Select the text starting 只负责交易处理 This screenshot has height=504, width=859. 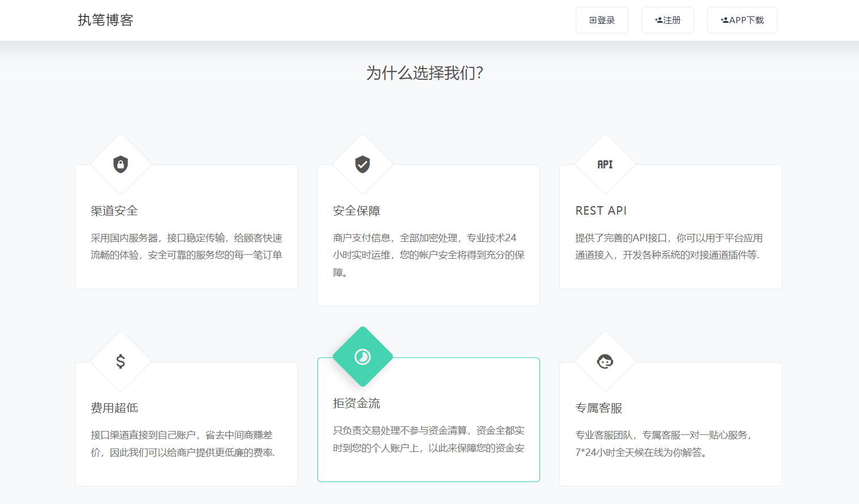pos(429,439)
